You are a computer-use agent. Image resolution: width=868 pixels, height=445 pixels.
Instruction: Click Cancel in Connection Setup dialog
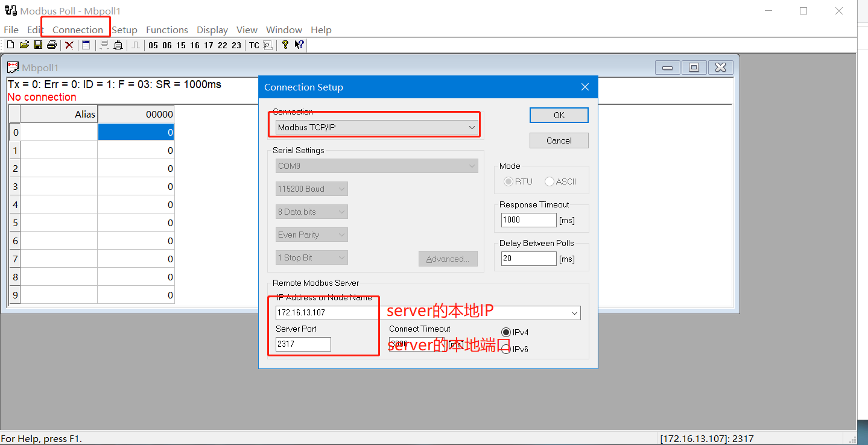click(x=559, y=140)
